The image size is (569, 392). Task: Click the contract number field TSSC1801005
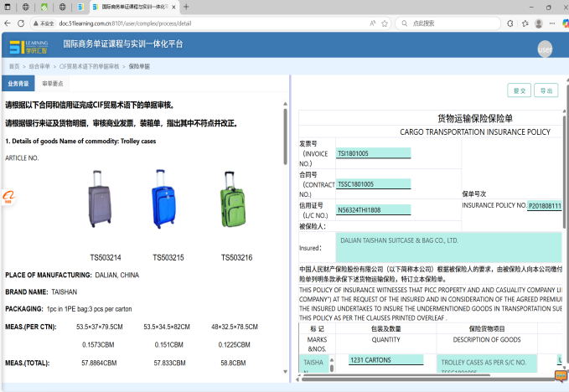(373, 183)
